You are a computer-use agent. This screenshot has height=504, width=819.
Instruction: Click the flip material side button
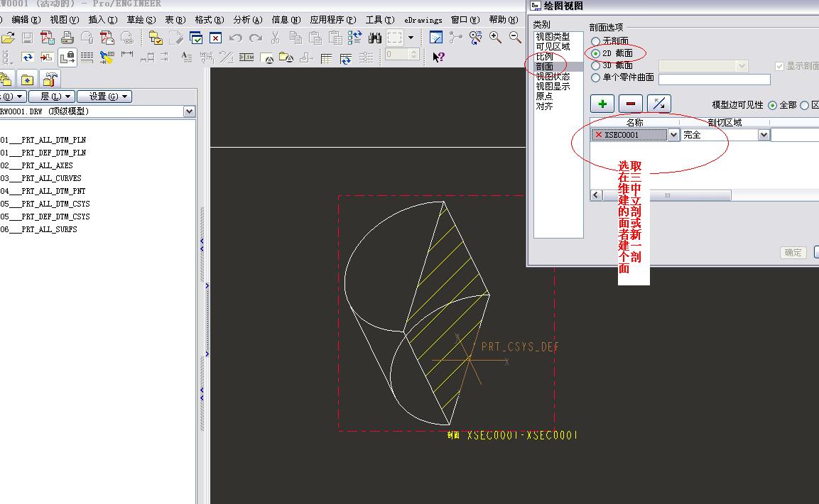(x=658, y=104)
